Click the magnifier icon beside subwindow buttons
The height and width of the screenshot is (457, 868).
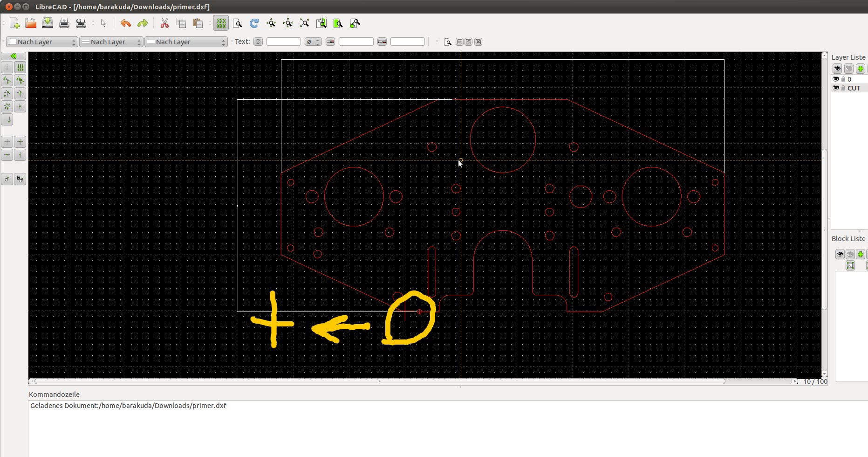448,42
